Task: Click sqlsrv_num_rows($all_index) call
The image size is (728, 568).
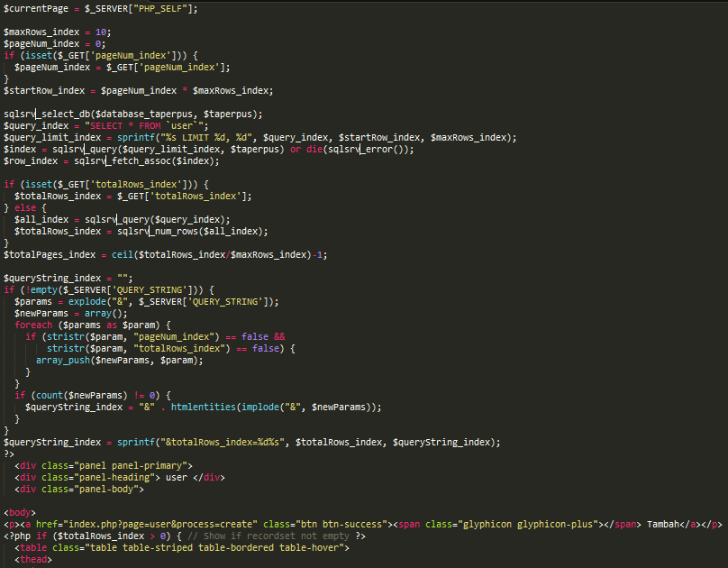Action: 192,232
